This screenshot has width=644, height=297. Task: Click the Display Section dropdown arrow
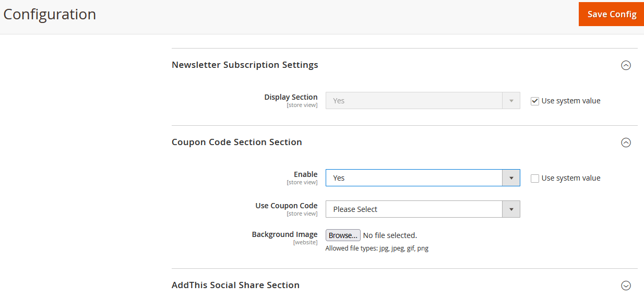(x=511, y=101)
